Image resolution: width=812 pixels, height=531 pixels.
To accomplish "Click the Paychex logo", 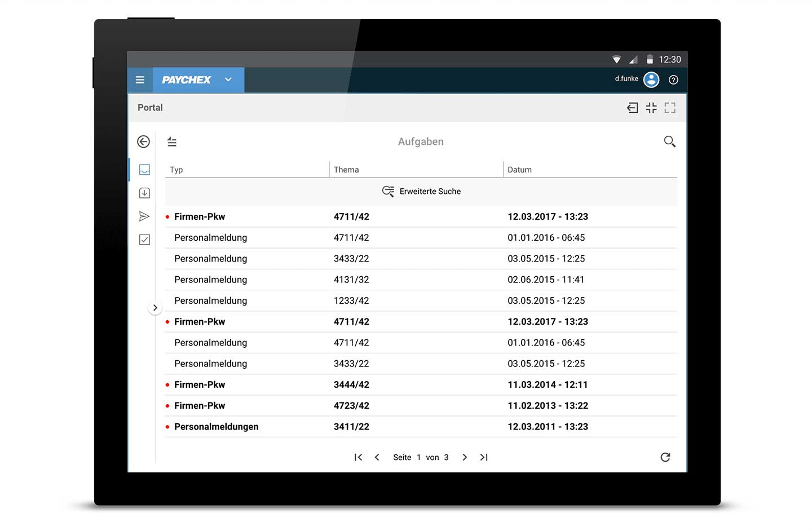I will 186,80.
